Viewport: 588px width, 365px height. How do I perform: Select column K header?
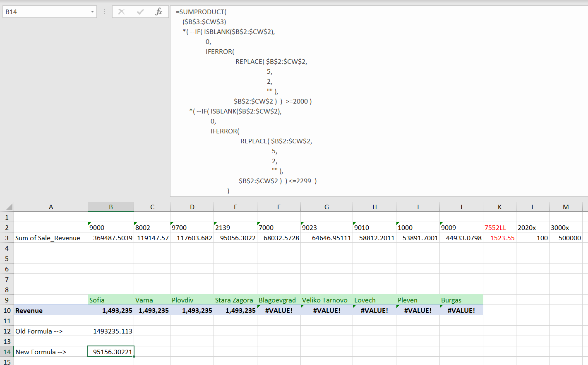[499, 207]
